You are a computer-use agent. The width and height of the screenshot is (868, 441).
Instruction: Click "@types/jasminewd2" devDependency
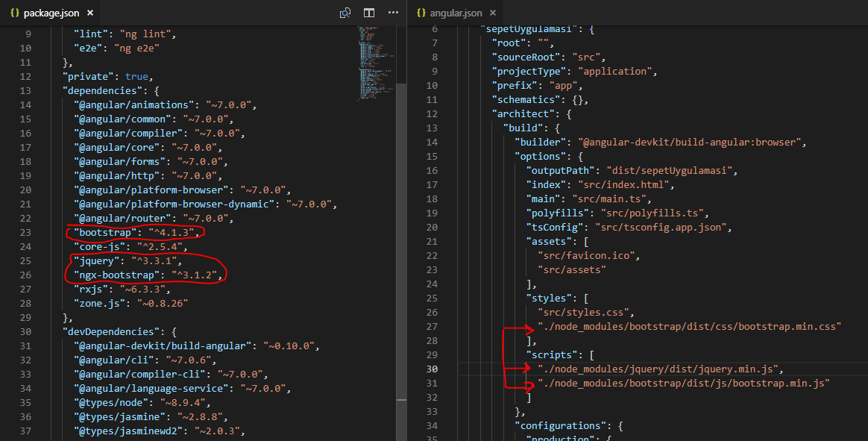pos(128,431)
